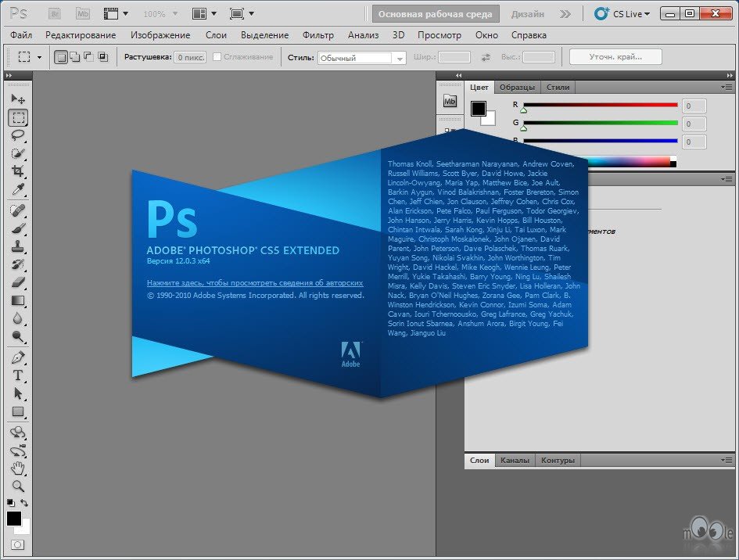This screenshot has width=739, height=560.
Task: Open the Фильтр menu
Action: (x=318, y=35)
